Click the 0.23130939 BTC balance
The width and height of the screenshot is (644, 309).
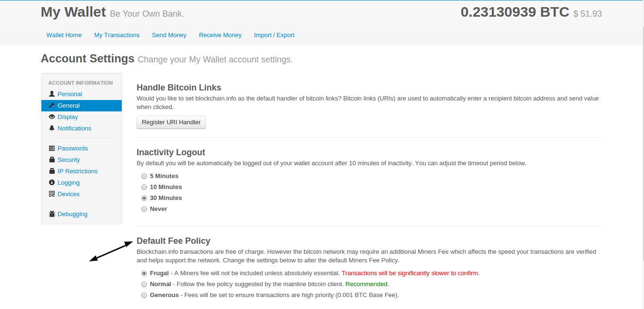pos(515,12)
